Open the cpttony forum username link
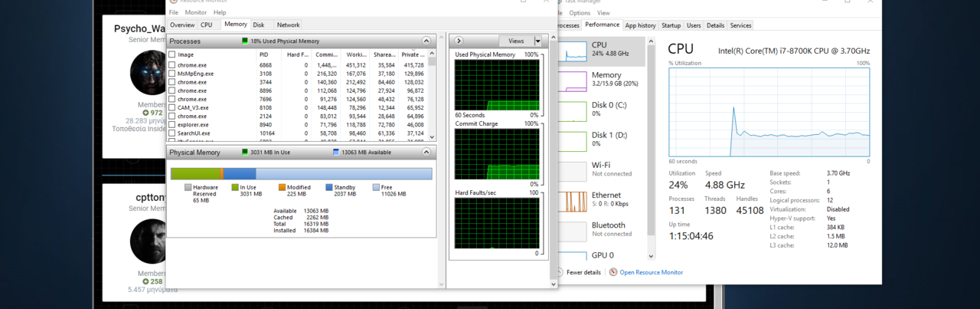Image resolution: width=980 pixels, height=309 pixels. pyautogui.click(x=151, y=197)
